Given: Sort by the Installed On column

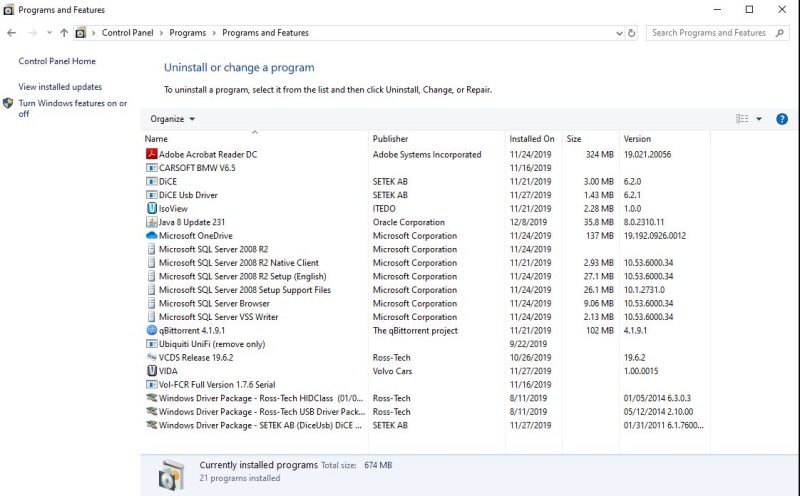Looking at the screenshot, I should point(534,138).
